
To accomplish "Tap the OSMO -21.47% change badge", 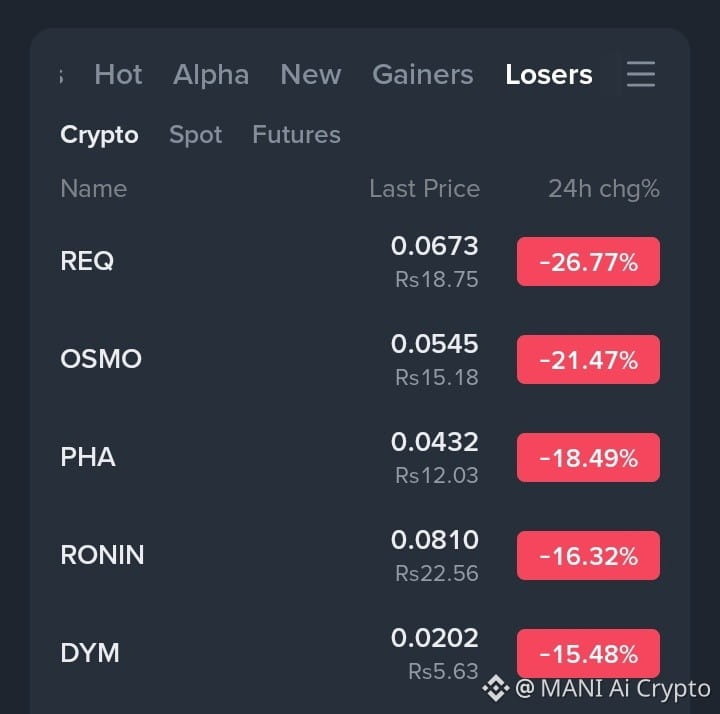I will (x=588, y=360).
